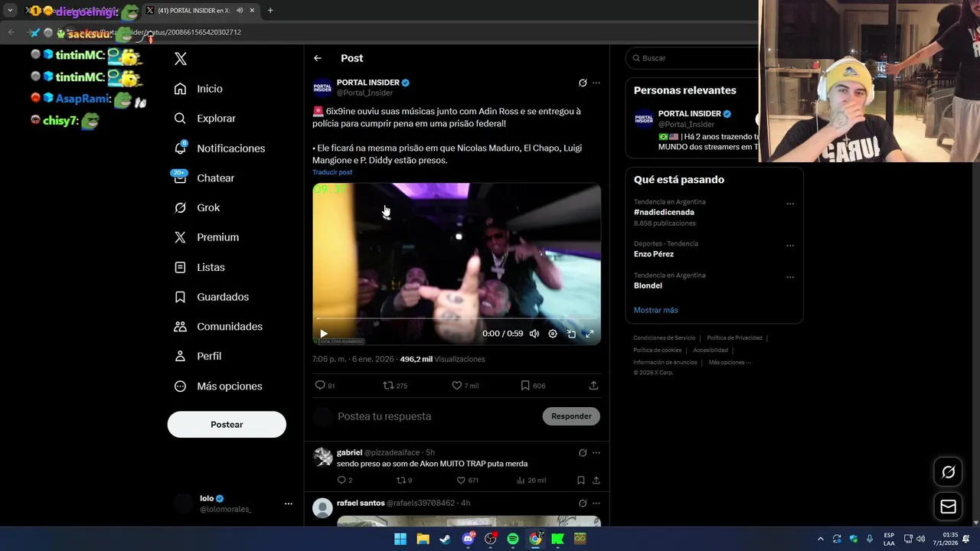Open Notificaciones in the sidebar
This screenshot has height=551, width=980.
tap(219, 148)
